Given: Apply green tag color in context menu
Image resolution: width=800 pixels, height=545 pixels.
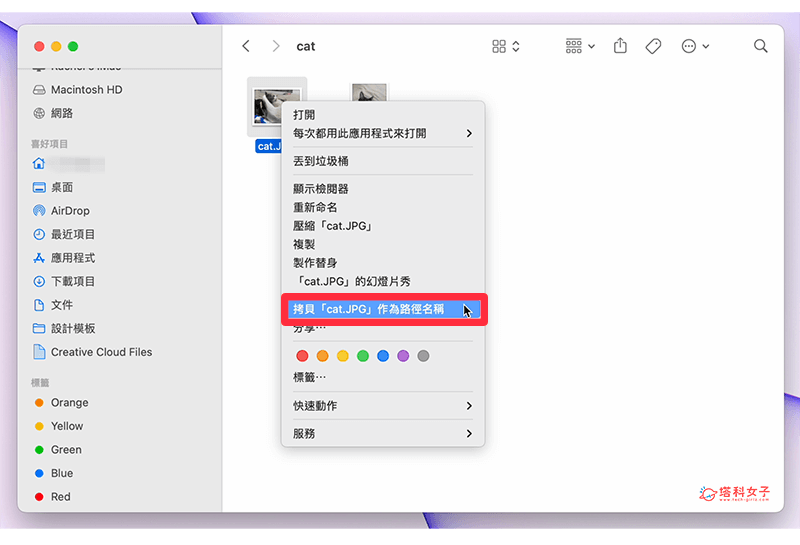Looking at the screenshot, I should click(363, 356).
